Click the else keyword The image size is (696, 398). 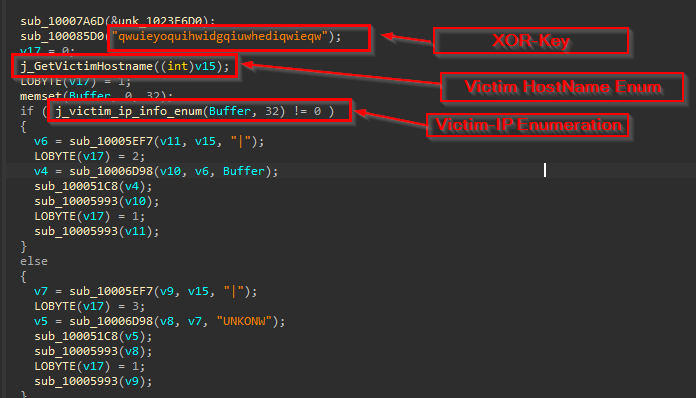coord(34,261)
